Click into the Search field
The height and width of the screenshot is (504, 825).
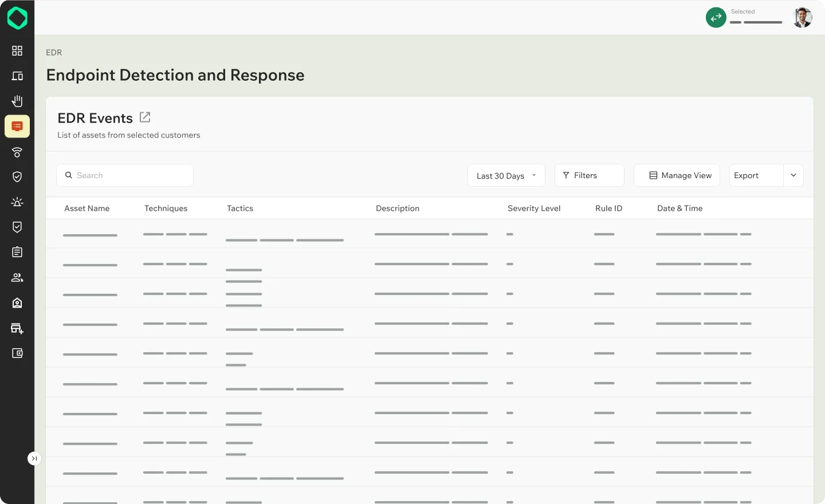(125, 175)
